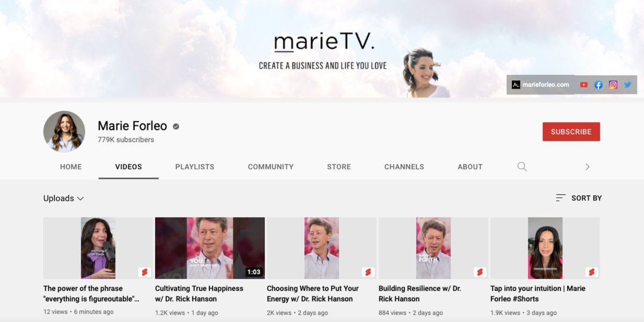Switch to the CHANNELS tab

404,167
